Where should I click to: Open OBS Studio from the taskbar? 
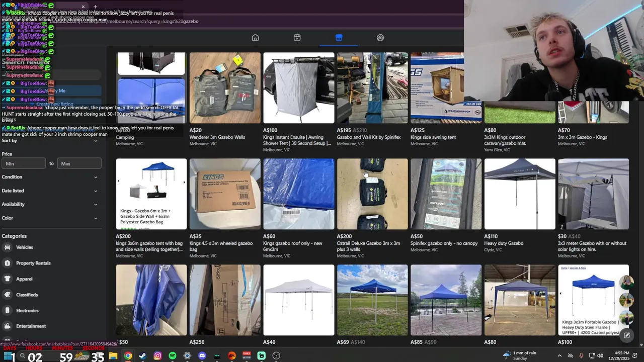[x=276, y=356]
